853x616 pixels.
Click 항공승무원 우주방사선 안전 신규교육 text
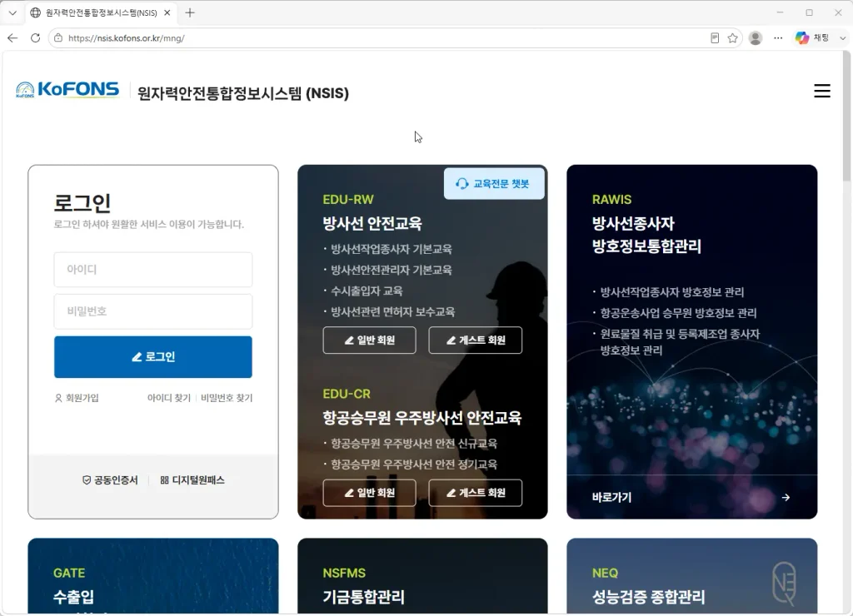click(x=413, y=444)
